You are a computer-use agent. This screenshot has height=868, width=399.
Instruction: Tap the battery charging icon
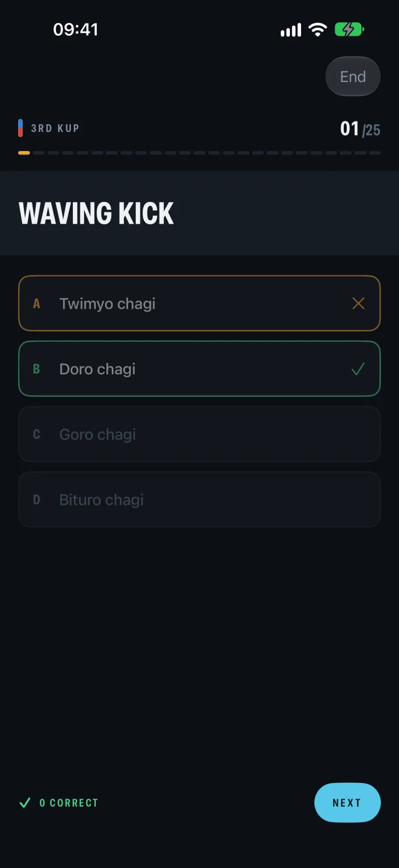coord(349,29)
